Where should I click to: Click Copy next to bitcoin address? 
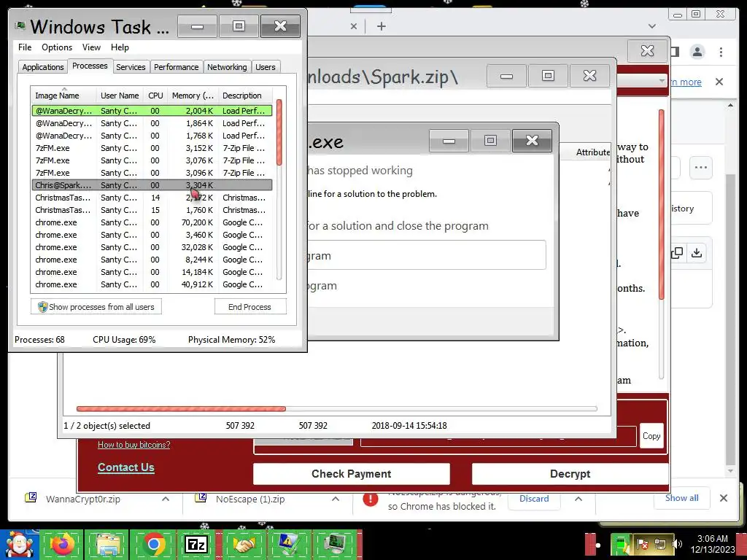point(651,436)
